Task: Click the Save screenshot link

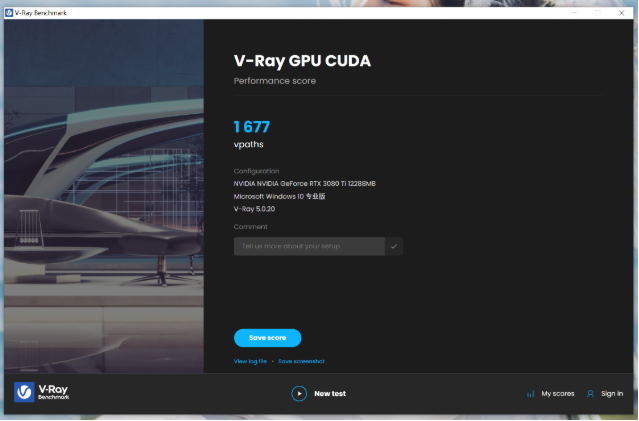Action: 301,361
